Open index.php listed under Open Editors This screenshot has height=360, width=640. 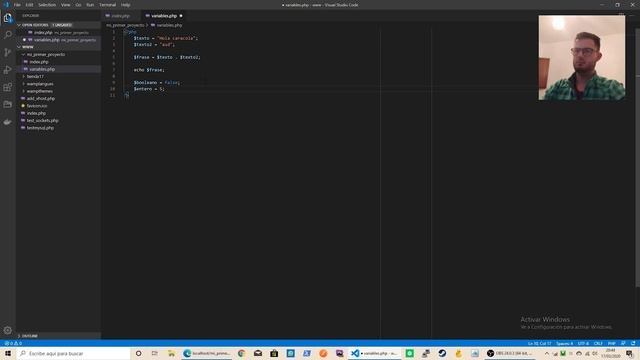[58, 32]
